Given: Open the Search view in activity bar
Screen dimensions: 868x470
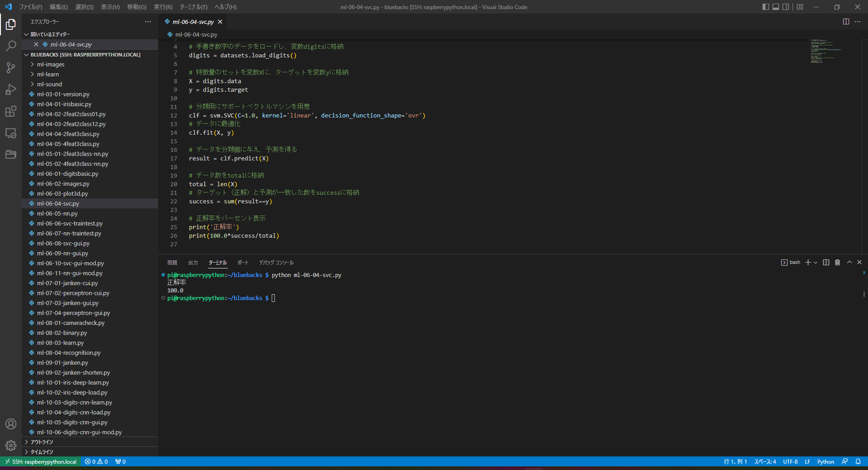Looking at the screenshot, I should pyautogui.click(x=11, y=46).
